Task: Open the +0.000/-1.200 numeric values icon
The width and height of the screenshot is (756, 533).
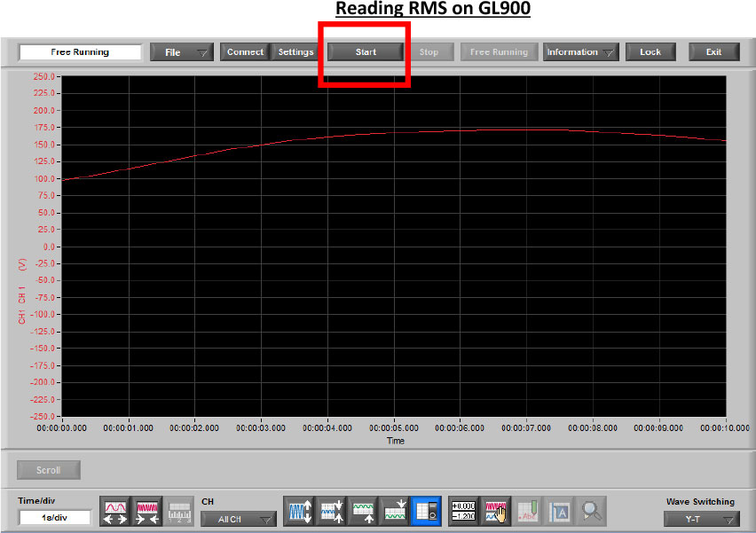Action: coord(463,512)
